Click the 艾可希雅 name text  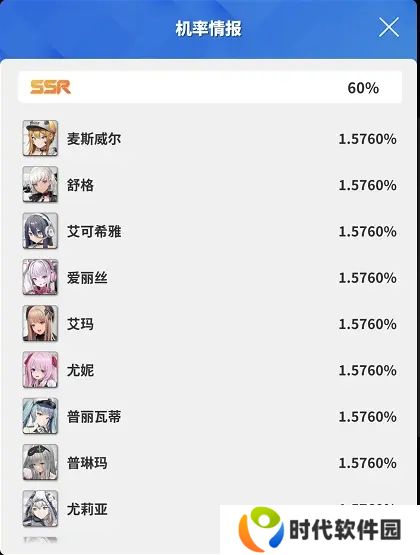point(94,231)
